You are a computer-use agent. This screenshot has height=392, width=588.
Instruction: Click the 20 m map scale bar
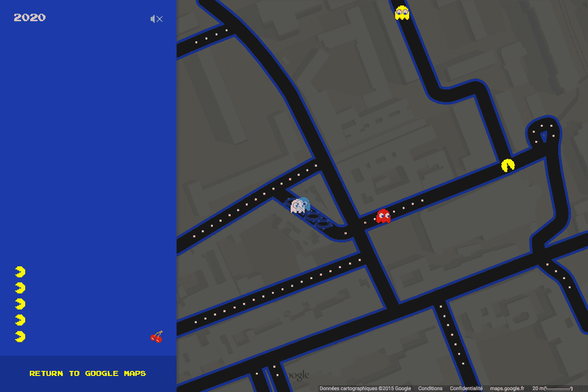552,388
